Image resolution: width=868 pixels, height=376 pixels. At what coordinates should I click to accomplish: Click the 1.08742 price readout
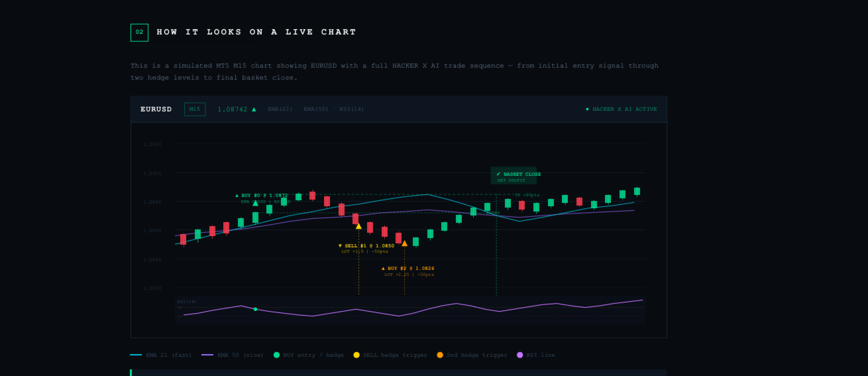237,109
